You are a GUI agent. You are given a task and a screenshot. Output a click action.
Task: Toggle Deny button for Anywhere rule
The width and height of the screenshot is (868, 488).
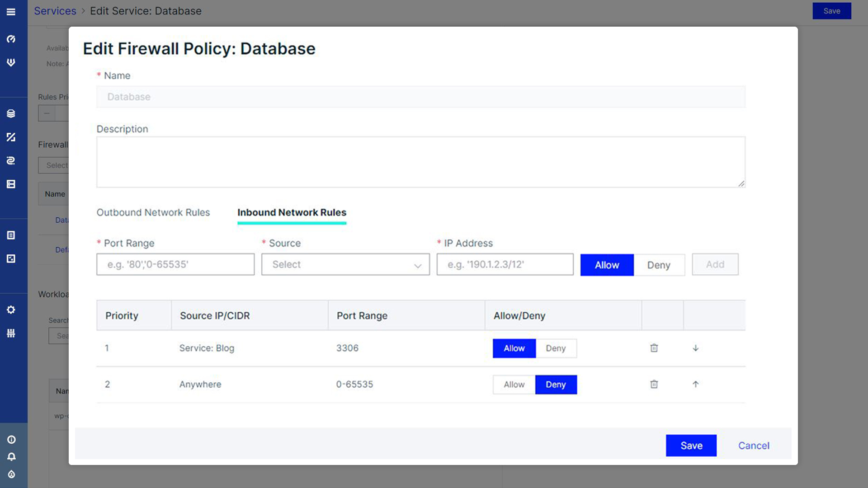click(556, 385)
